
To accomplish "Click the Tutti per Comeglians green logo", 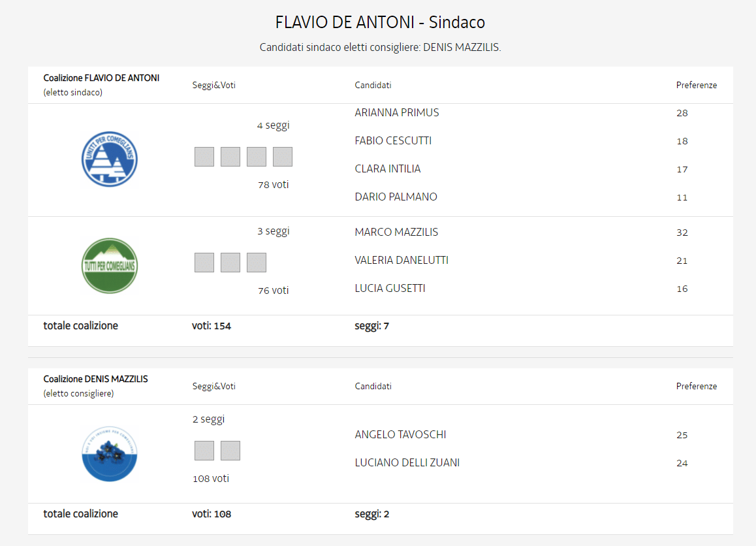I will [x=110, y=266].
